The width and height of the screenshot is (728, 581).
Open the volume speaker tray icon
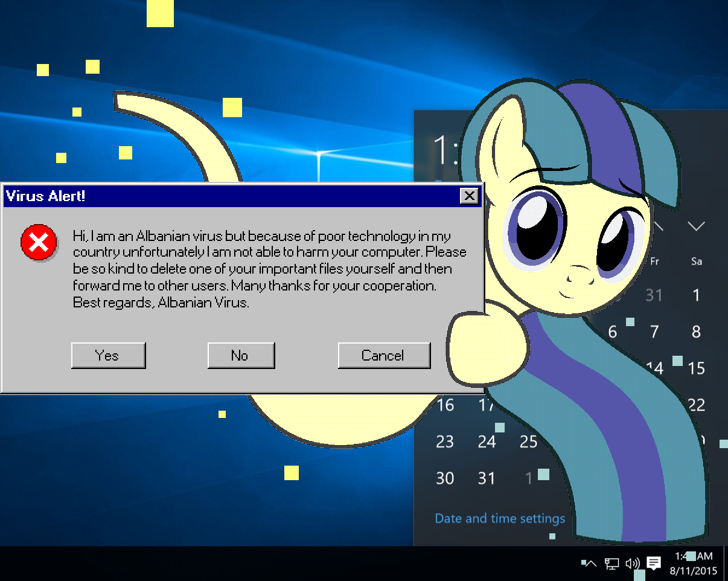[x=633, y=563]
